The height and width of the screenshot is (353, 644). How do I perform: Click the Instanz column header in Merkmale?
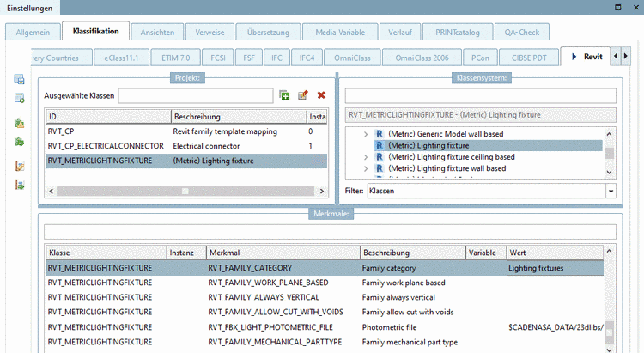point(186,253)
